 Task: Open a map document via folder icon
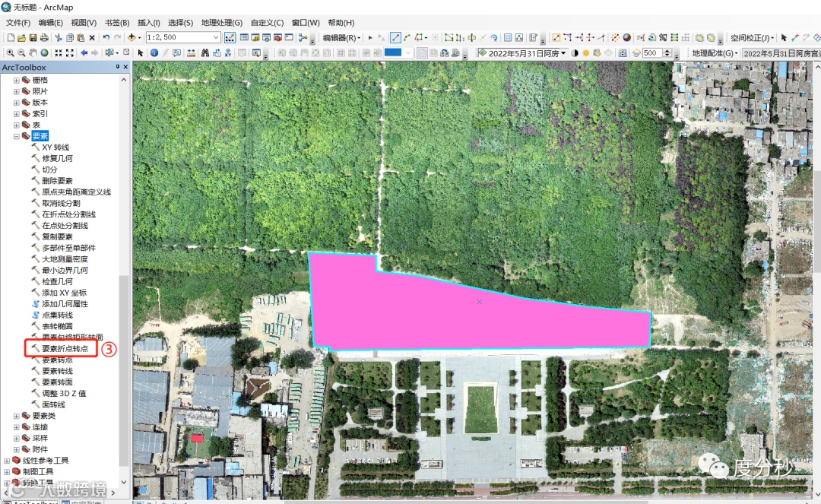[21, 38]
